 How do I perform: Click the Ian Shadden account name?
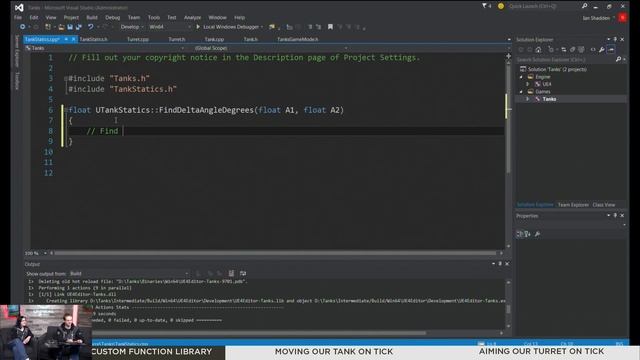coord(596,18)
